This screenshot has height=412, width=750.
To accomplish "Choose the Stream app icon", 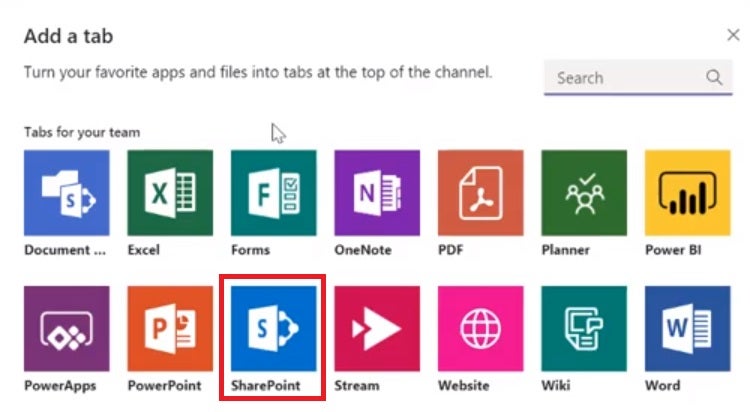I will pos(377,329).
